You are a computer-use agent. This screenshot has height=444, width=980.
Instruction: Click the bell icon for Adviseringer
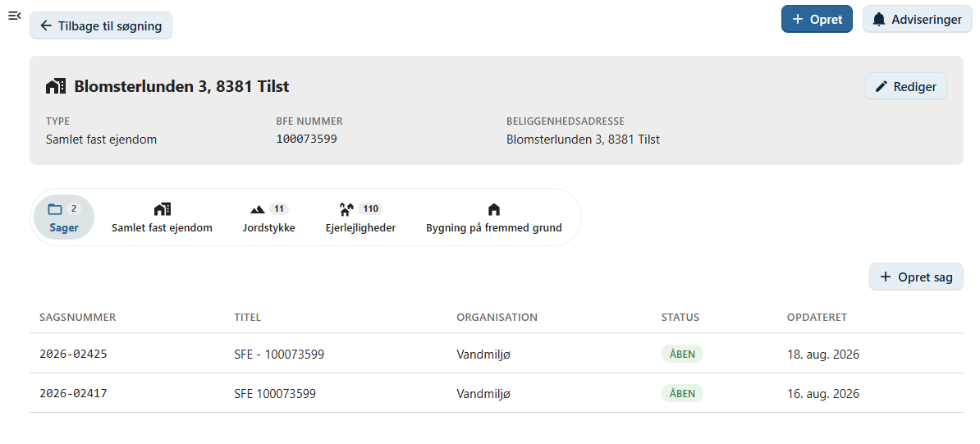point(879,20)
